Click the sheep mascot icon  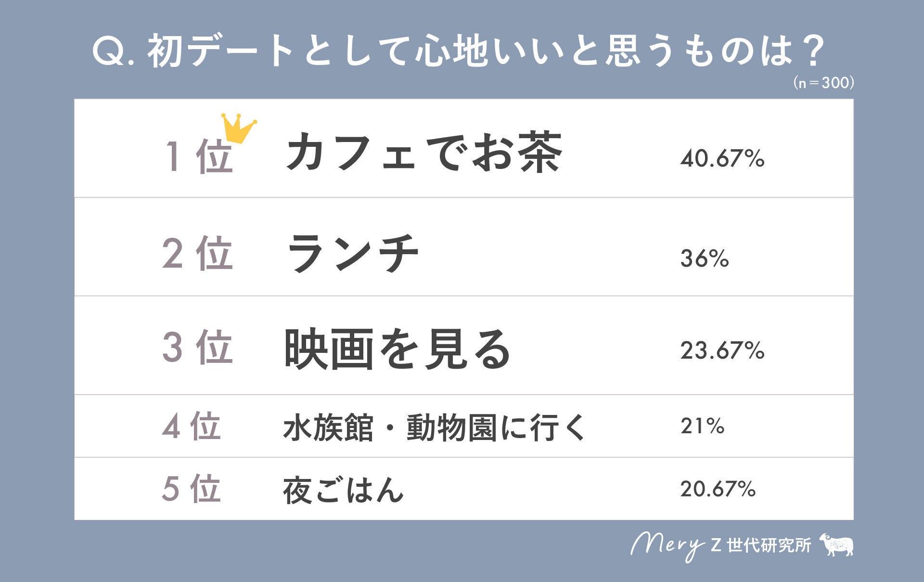(x=836, y=545)
